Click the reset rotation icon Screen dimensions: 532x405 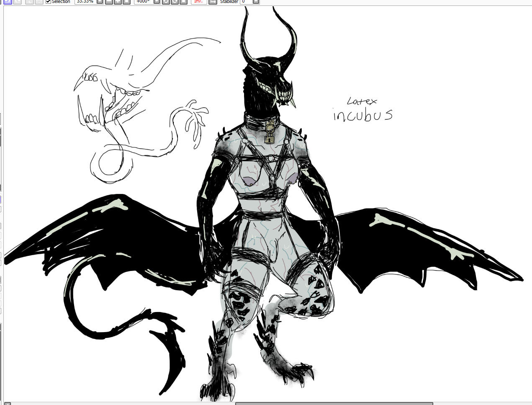183,1
